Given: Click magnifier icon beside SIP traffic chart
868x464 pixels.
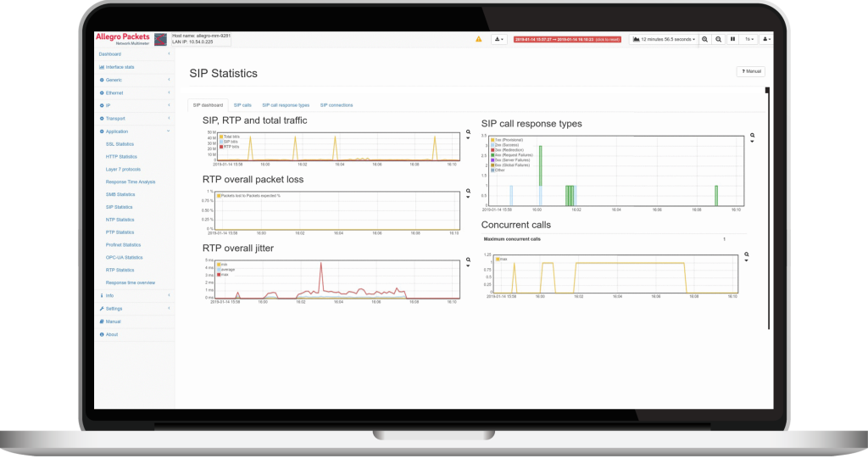Looking at the screenshot, I should (468, 133).
